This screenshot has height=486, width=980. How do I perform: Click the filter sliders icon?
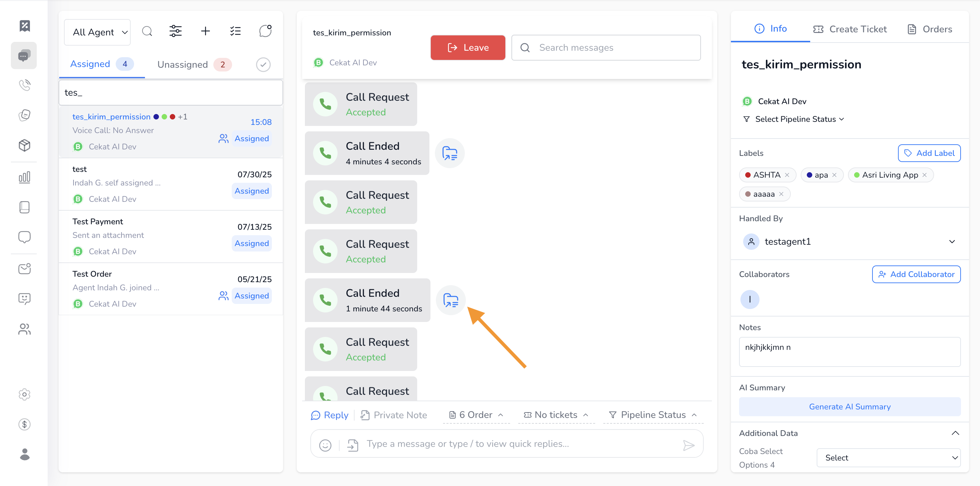[175, 31]
